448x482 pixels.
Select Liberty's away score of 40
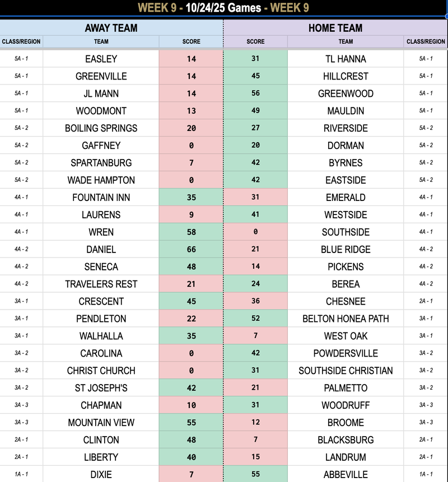click(191, 457)
